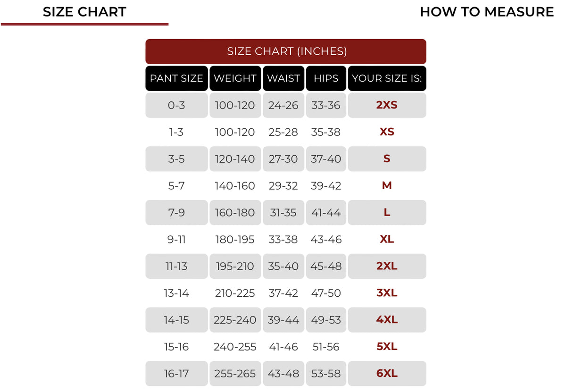
Task: Select the M size label
Action: pos(387,186)
